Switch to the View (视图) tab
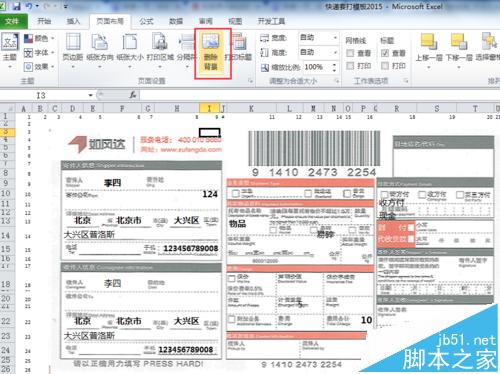500x374 pixels. pyautogui.click(x=235, y=21)
